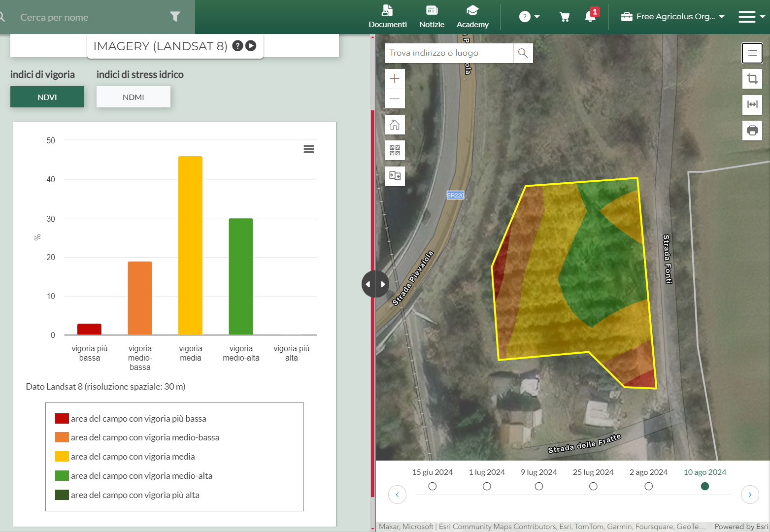Expand Free Agricolus Org dropdown

pyautogui.click(x=672, y=17)
